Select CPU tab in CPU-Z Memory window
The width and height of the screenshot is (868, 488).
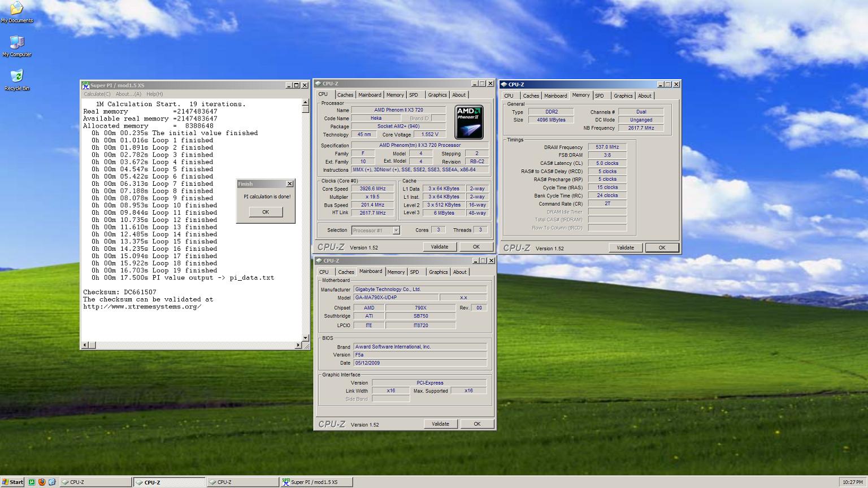[x=509, y=96]
